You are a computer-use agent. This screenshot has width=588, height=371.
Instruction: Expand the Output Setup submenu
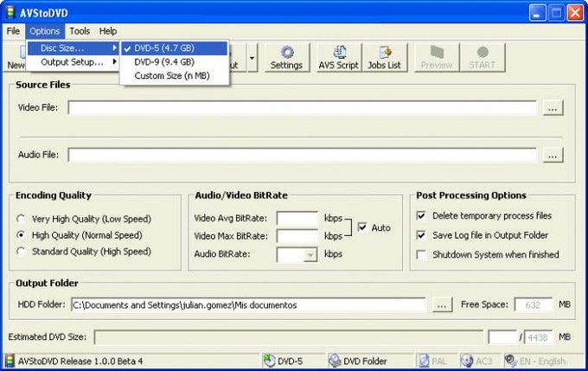(x=73, y=62)
